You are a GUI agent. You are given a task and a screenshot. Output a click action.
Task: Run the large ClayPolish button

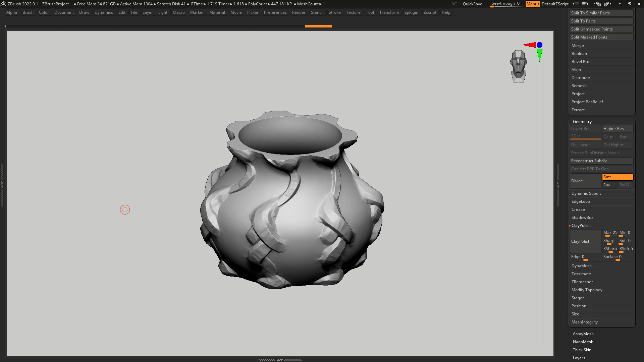tap(585, 241)
